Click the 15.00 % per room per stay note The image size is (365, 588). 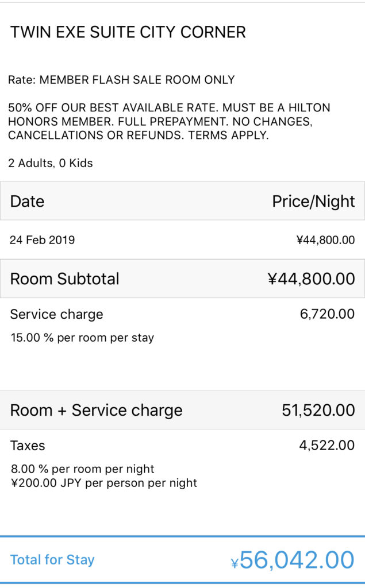tap(82, 338)
